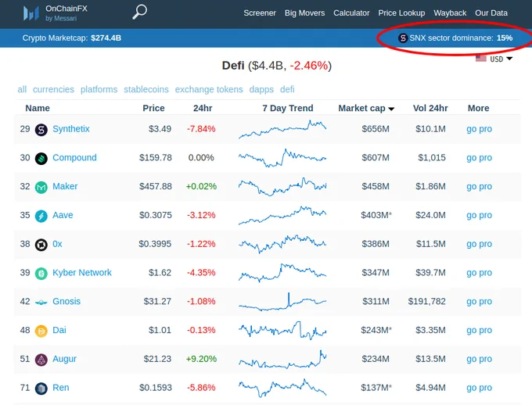
Task: Select the 'exchange tokens' filter
Action: tap(209, 89)
